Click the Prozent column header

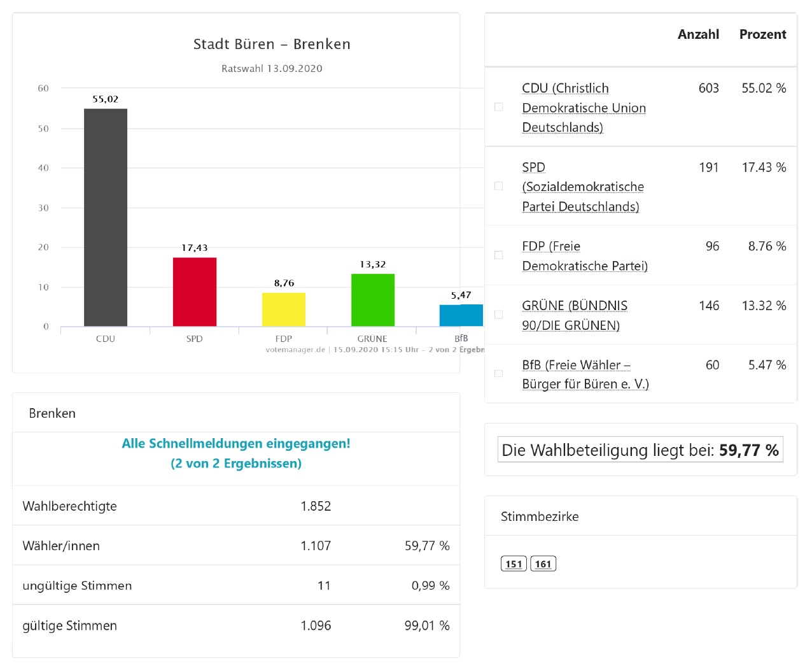coord(762,34)
